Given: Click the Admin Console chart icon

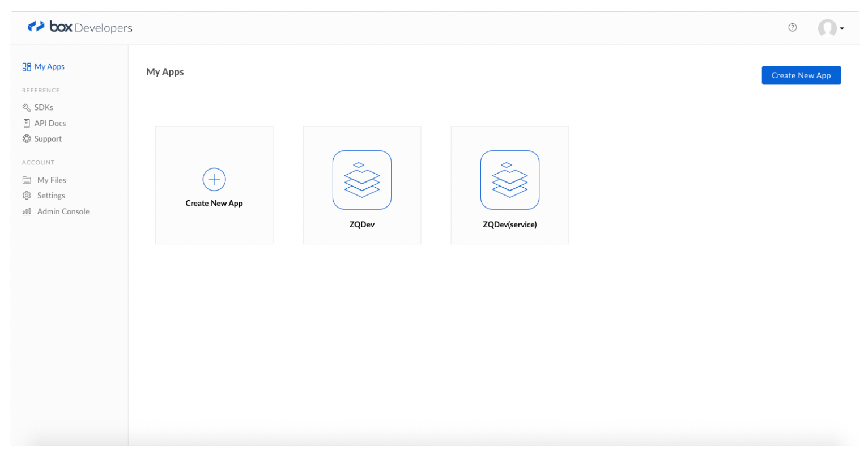Looking at the screenshot, I should point(27,211).
